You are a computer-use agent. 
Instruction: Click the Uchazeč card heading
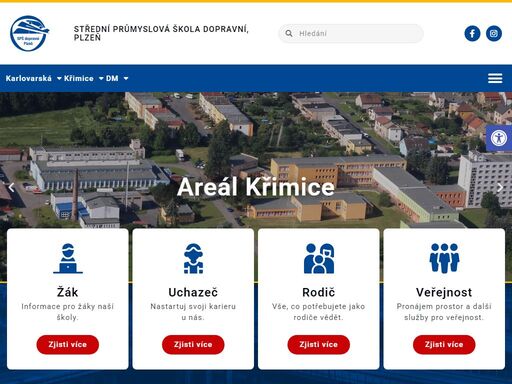click(193, 292)
